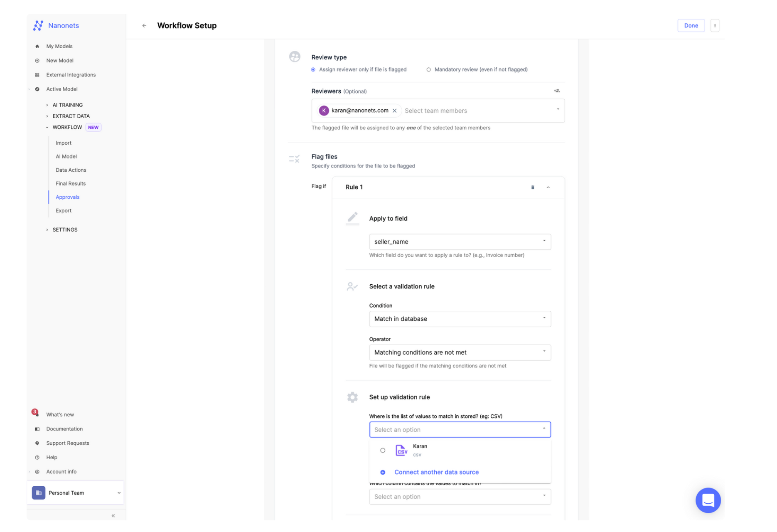Open the three-dot menu next to Done
The width and height of the screenshot is (777, 532).
click(715, 25)
